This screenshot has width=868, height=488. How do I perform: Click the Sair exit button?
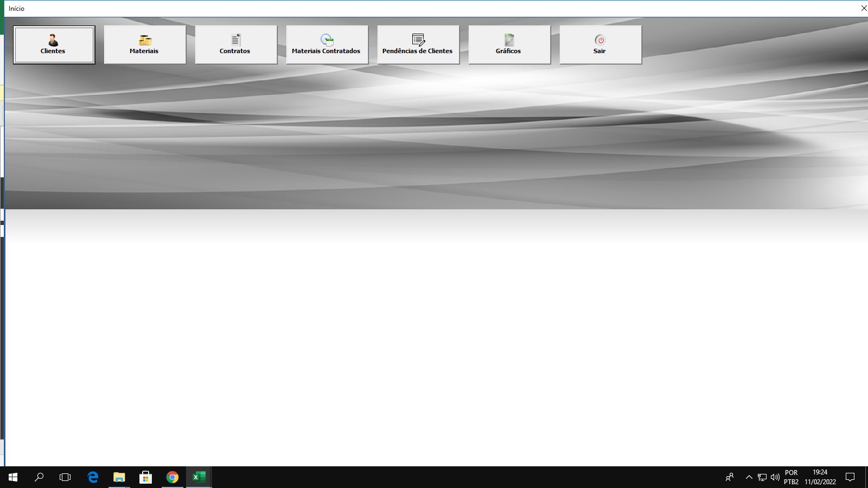601,44
